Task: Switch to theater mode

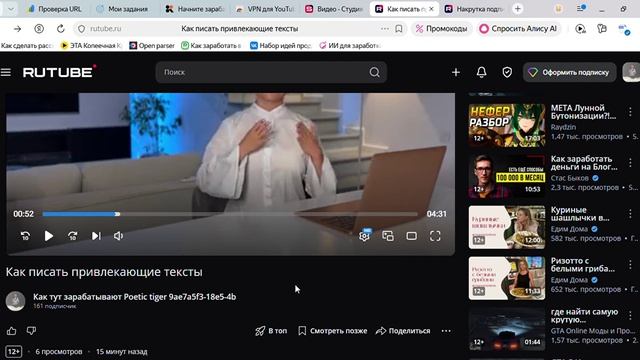Action: pyautogui.click(x=411, y=236)
